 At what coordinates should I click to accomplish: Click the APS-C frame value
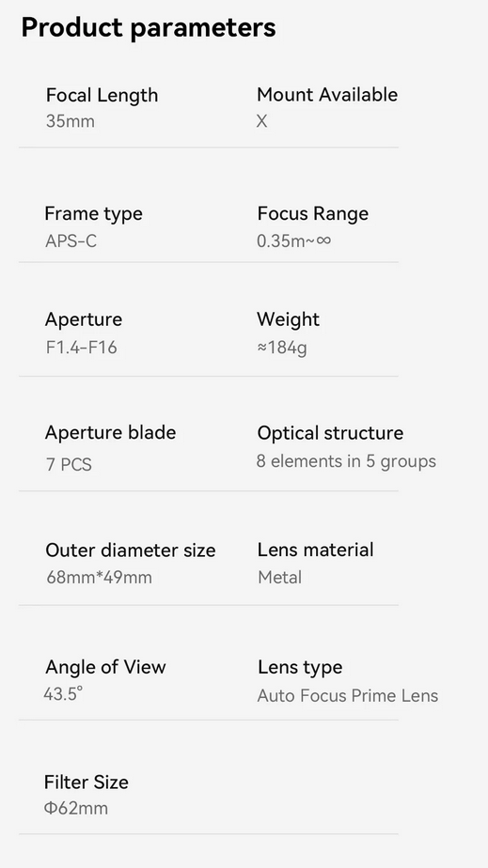tap(71, 241)
